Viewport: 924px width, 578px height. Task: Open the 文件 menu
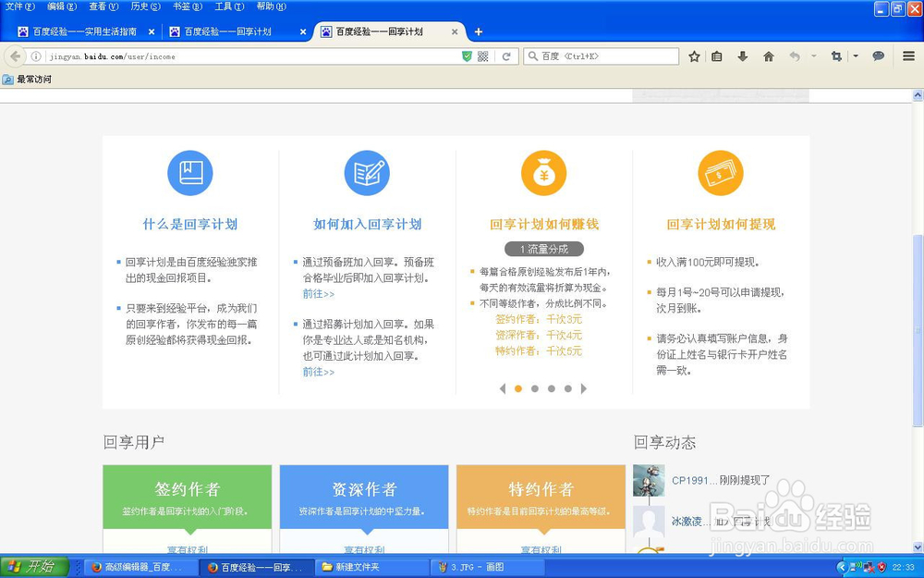20,6
